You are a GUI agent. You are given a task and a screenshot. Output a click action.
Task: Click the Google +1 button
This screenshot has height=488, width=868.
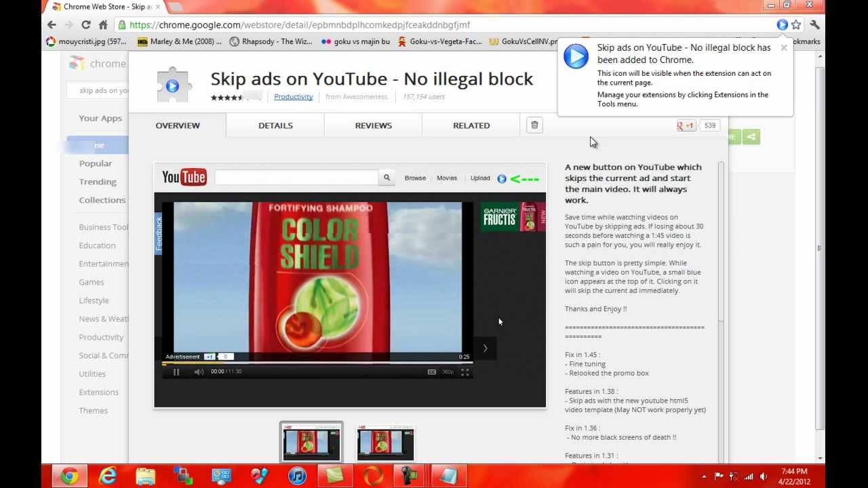click(686, 125)
